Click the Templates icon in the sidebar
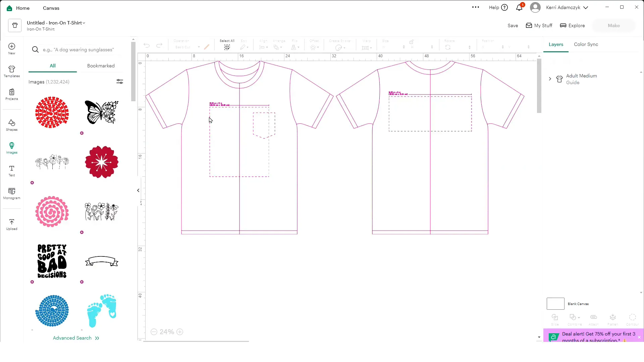 click(12, 71)
